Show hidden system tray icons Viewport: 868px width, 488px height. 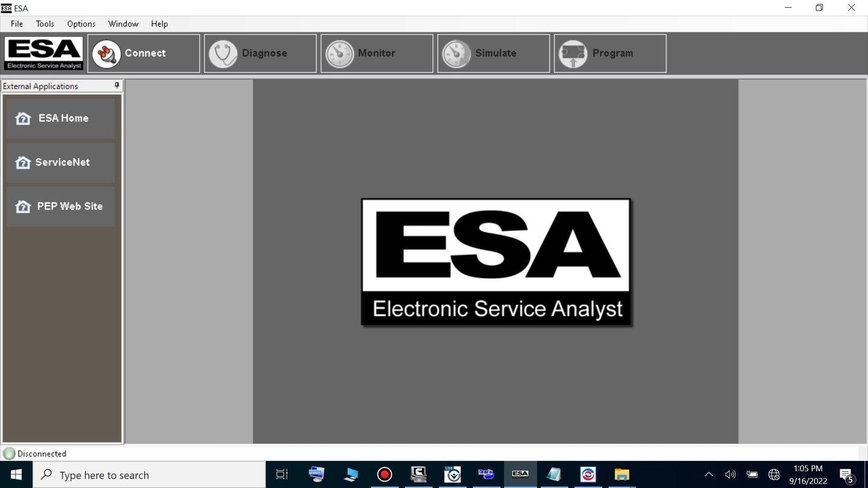[709, 475]
